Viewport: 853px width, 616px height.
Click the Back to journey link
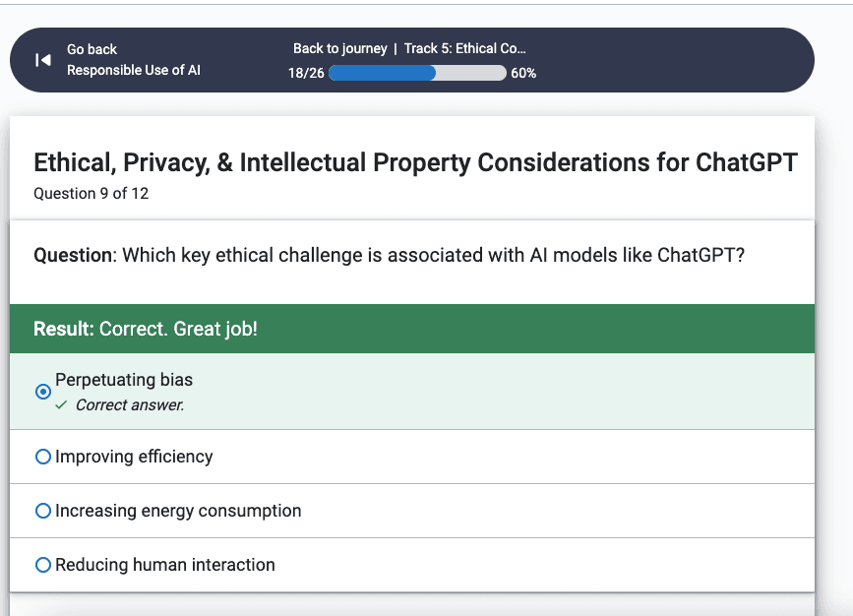pos(340,48)
